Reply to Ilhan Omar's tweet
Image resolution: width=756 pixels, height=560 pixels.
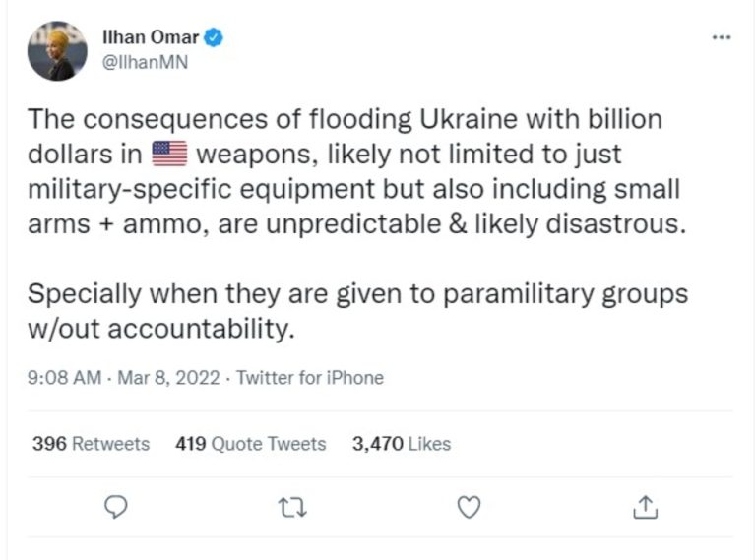pyautogui.click(x=117, y=506)
